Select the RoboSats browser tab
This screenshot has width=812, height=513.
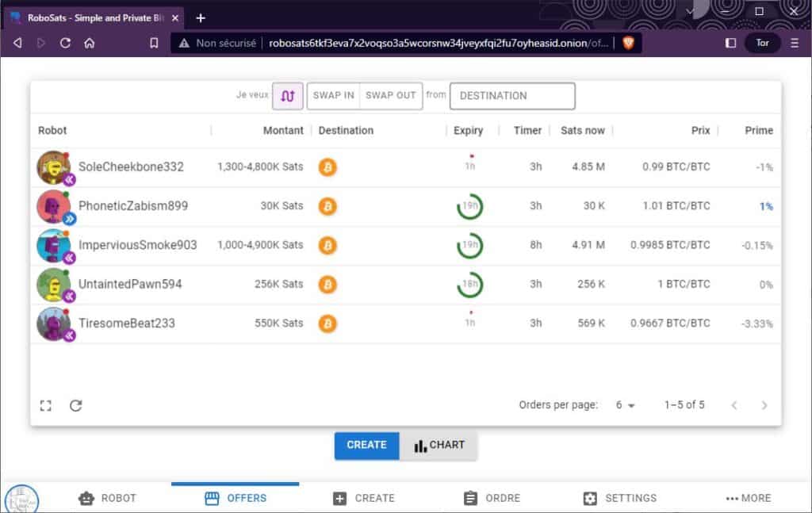(x=94, y=18)
